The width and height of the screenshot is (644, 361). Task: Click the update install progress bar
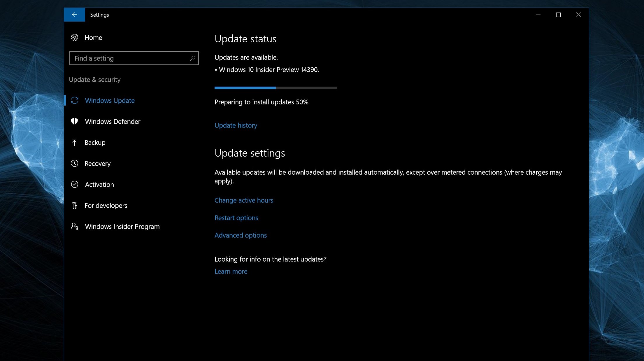point(276,88)
